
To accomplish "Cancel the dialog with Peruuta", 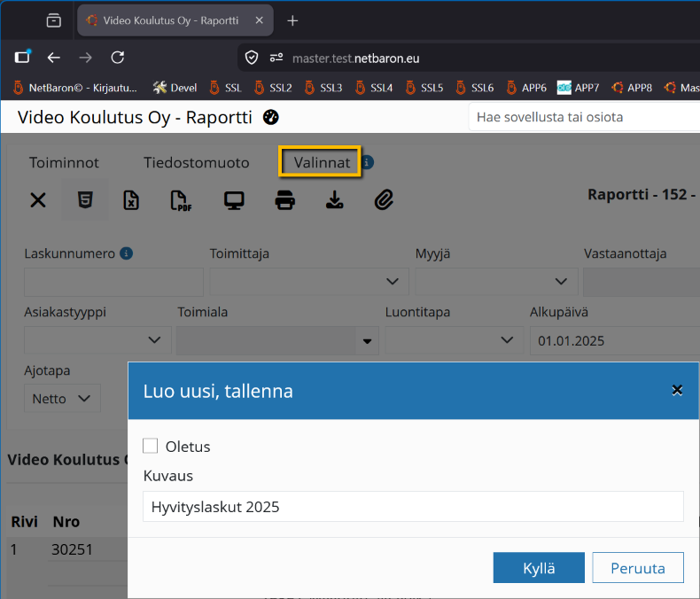I will [x=638, y=568].
